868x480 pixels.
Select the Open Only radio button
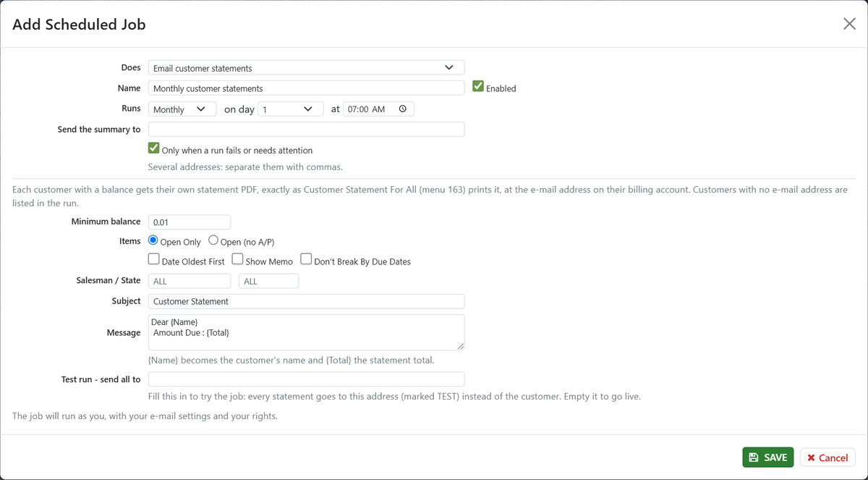tap(153, 240)
